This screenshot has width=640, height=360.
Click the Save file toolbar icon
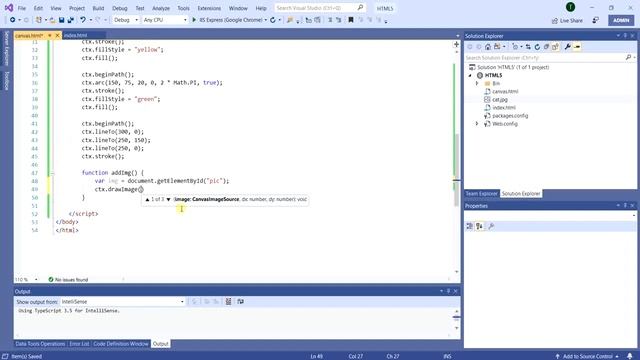pyautogui.click(x=62, y=20)
